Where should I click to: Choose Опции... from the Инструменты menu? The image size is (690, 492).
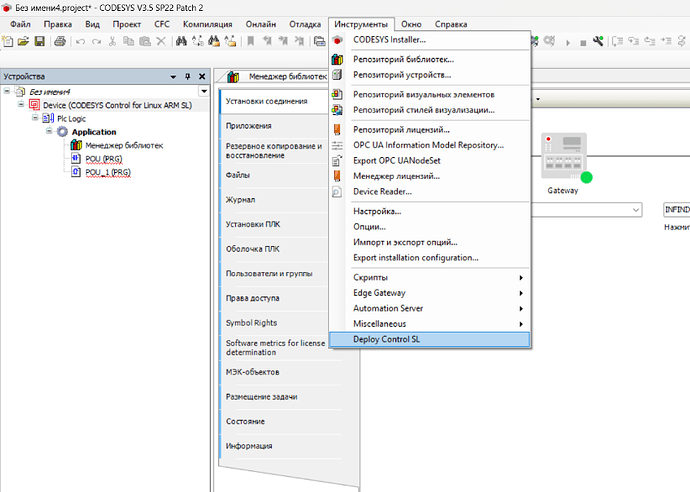pyautogui.click(x=429, y=227)
